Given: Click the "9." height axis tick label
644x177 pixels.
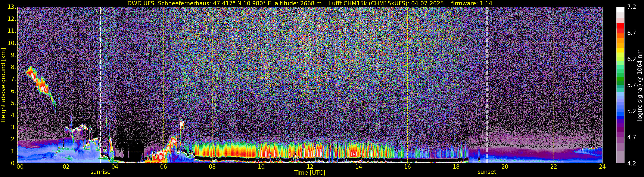Looking at the screenshot, I should coord(13,55).
